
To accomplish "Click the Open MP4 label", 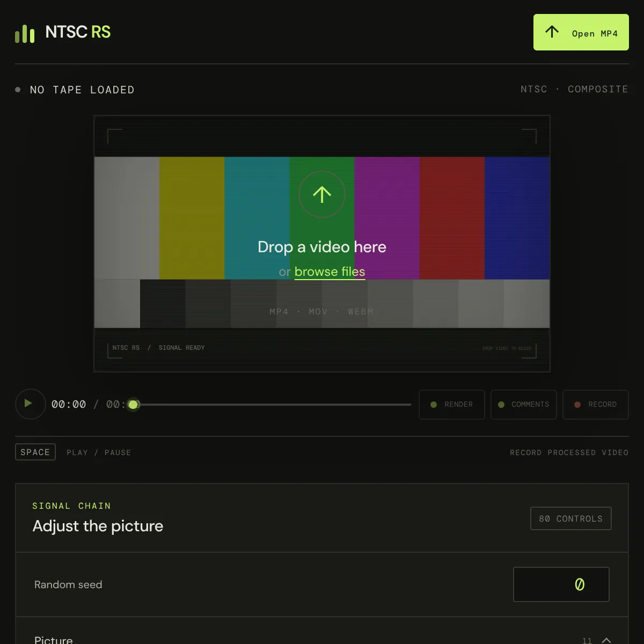I will click(595, 33).
